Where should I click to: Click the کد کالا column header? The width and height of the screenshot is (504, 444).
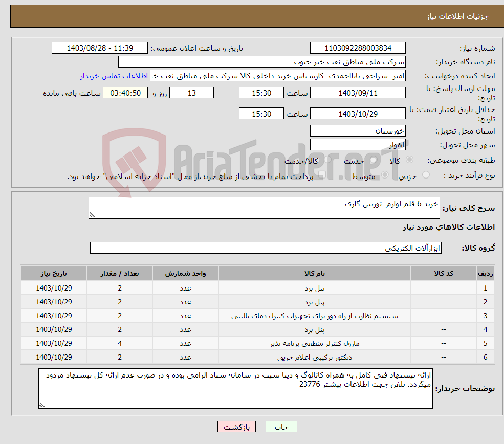(x=444, y=273)
